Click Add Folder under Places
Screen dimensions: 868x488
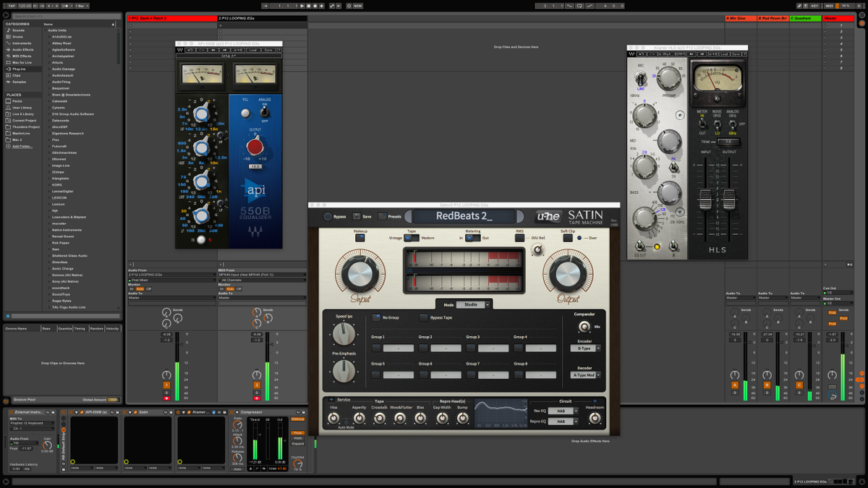[x=22, y=146]
